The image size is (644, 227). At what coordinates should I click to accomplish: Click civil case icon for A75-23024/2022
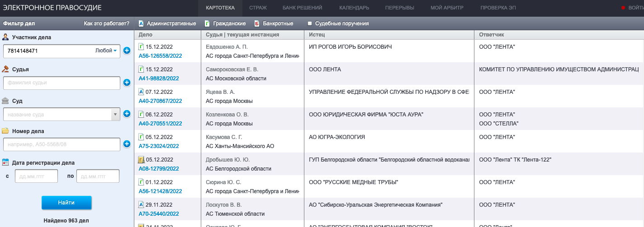[141, 137]
